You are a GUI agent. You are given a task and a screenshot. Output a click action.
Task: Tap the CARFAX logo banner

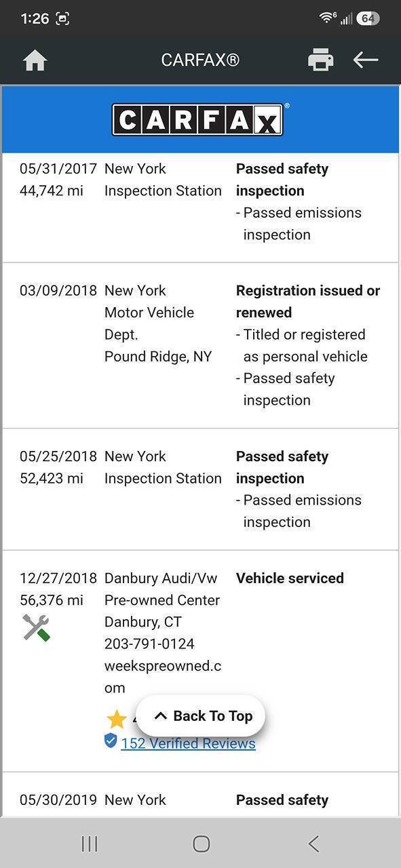(200, 120)
